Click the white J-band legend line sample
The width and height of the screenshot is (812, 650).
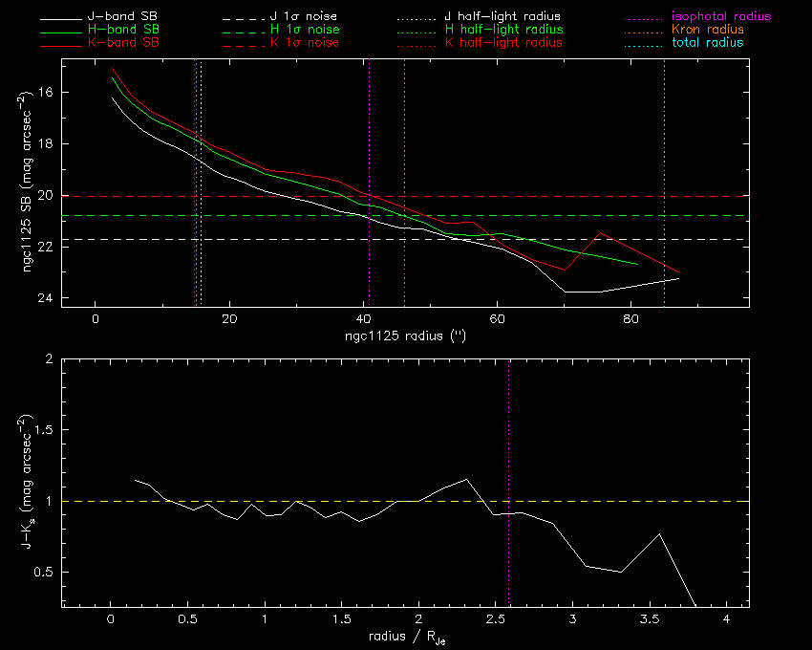click(61, 20)
